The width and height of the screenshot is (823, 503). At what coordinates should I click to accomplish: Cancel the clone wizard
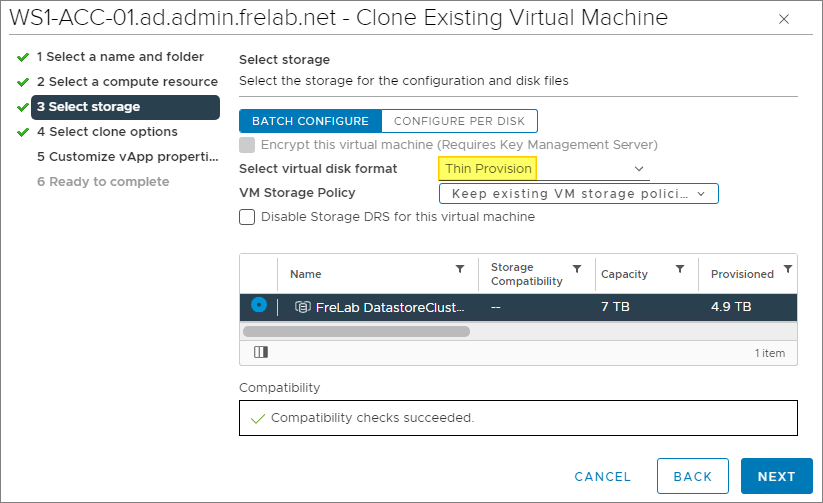602,477
